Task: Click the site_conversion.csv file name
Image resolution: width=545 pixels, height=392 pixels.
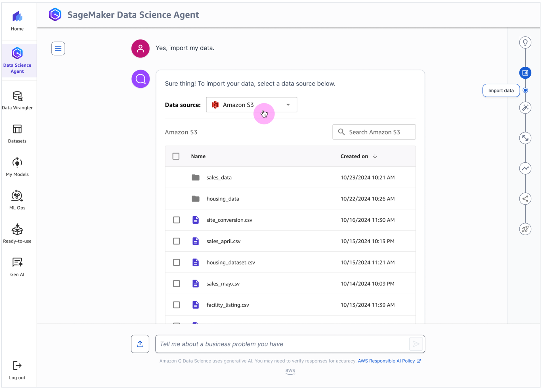Action: tap(229, 220)
